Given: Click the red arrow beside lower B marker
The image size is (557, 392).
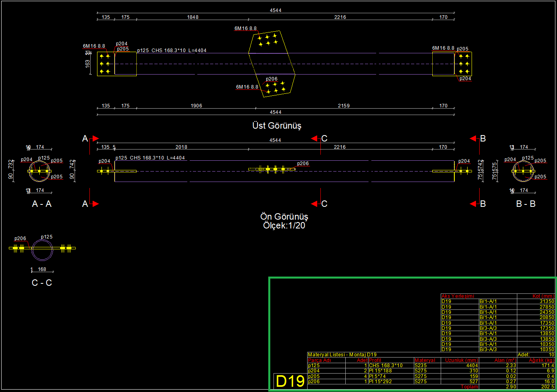Looking at the screenshot, I should (x=474, y=204).
